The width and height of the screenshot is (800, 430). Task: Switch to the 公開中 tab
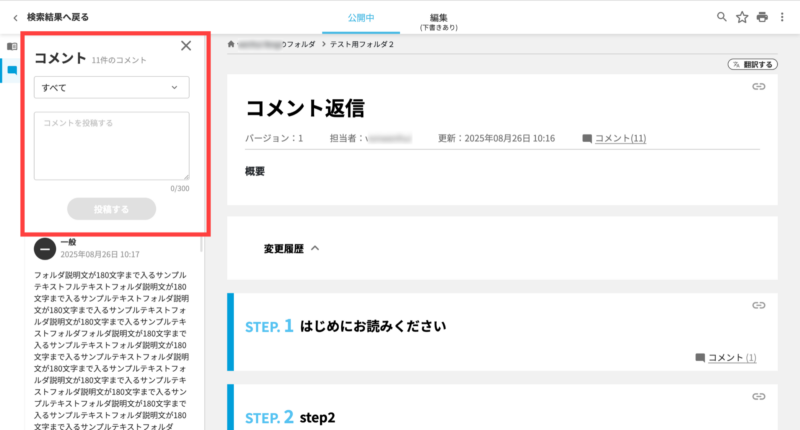[361, 18]
